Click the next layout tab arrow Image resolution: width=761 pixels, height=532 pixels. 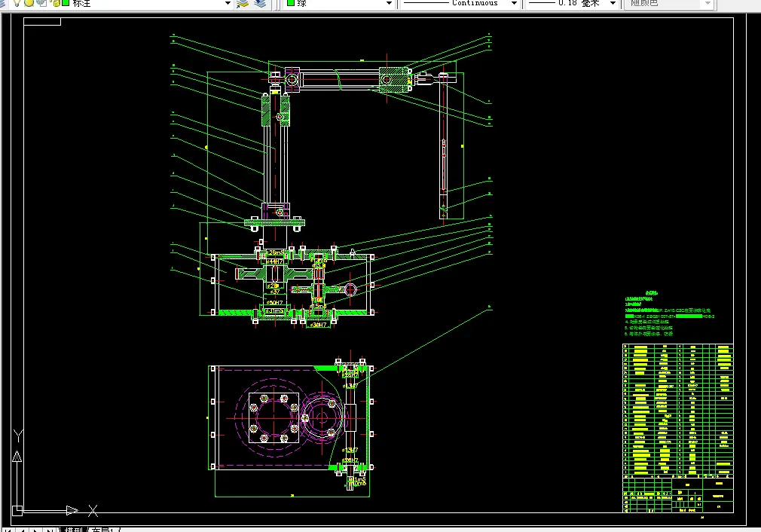point(35,530)
